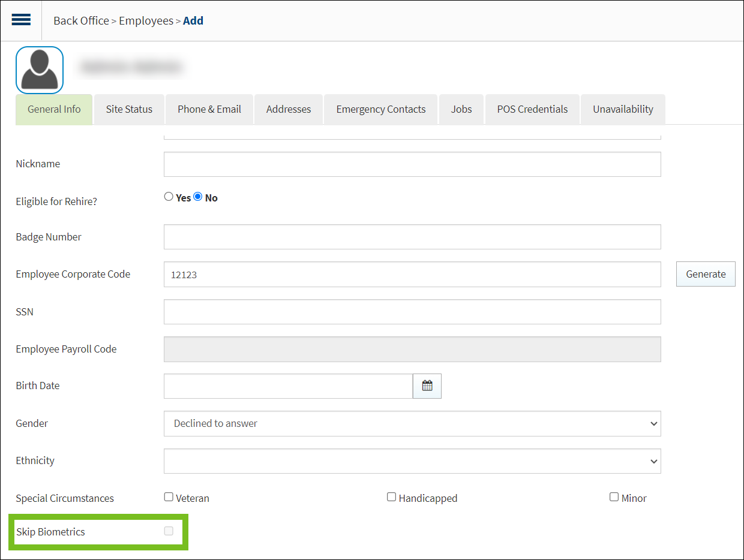Open the Birth Date calendar picker
The width and height of the screenshot is (744, 560).
427,386
